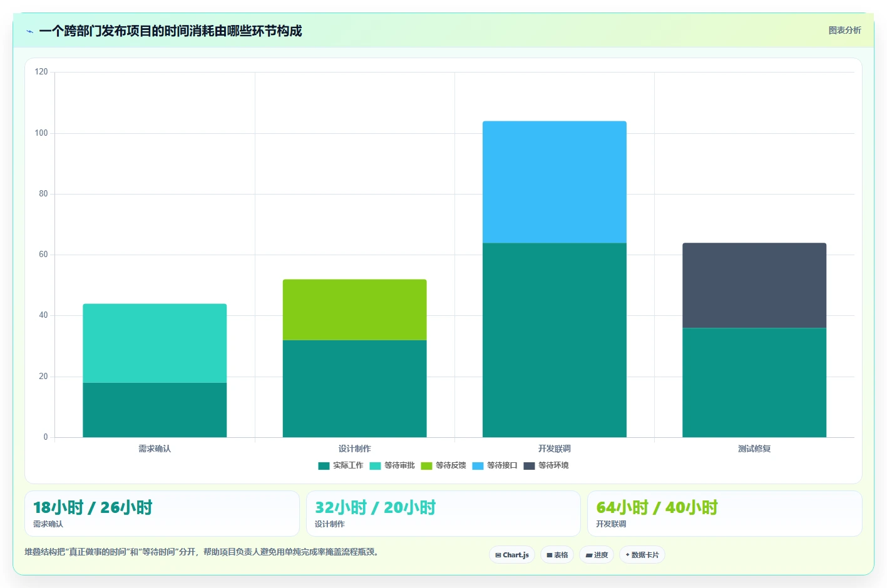Click the chart title about 跨部门发布项目
The image size is (887, 588).
coord(170,31)
